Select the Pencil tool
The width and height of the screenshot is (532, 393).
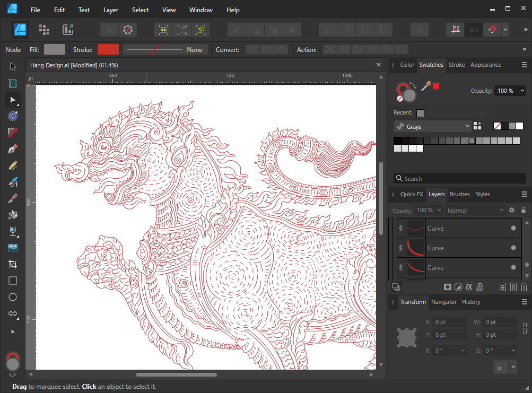pos(13,165)
